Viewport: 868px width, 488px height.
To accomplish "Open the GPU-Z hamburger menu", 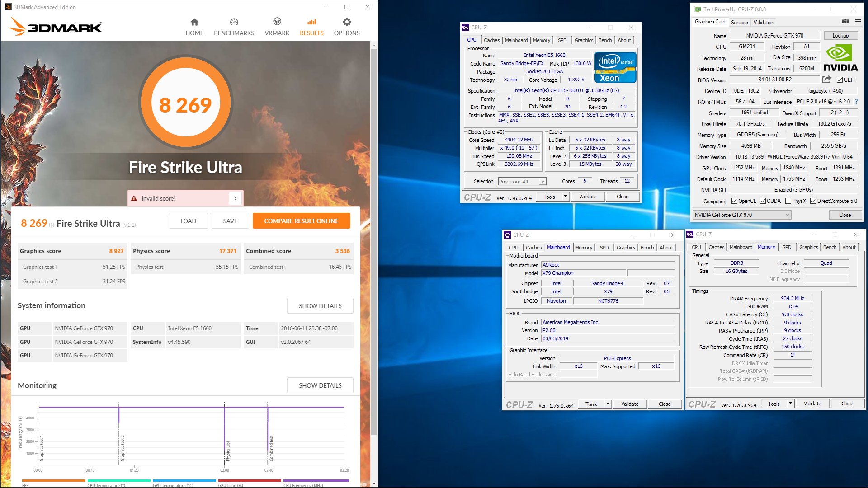I will click(x=858, y=21).
